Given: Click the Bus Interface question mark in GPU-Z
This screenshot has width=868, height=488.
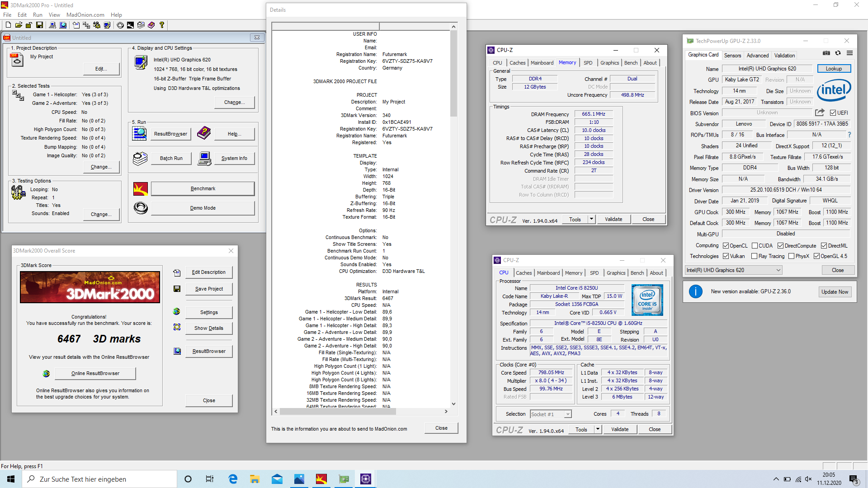Looking at the screenshot, I should pyautogui.click(x=849, y=135).
